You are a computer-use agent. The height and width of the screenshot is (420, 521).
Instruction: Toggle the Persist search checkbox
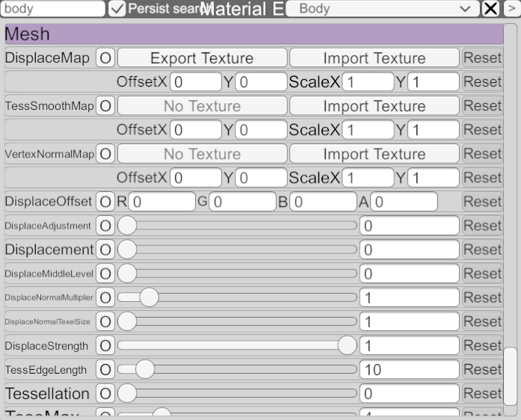[x=117, y=9]
